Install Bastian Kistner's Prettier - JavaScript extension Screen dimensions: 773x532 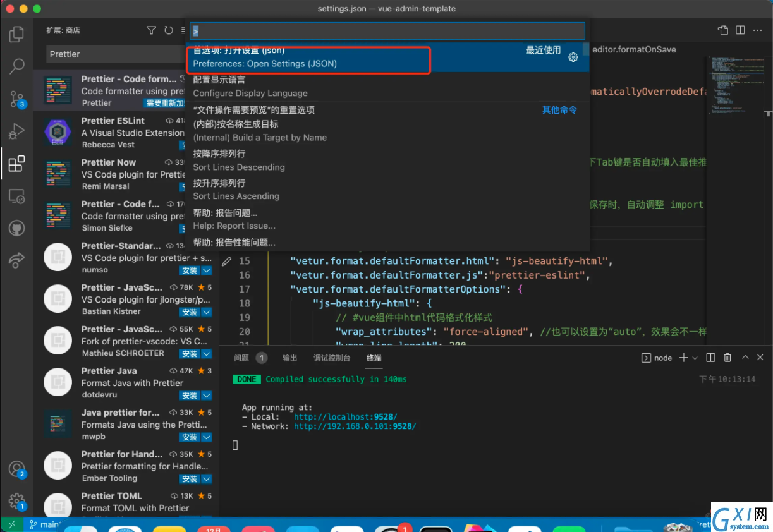tap(190, 312)
